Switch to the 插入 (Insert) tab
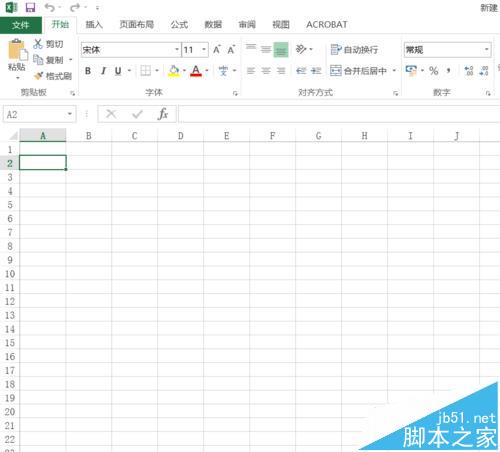The width and height of the screenshot is (500, 452). pos(94,24)
